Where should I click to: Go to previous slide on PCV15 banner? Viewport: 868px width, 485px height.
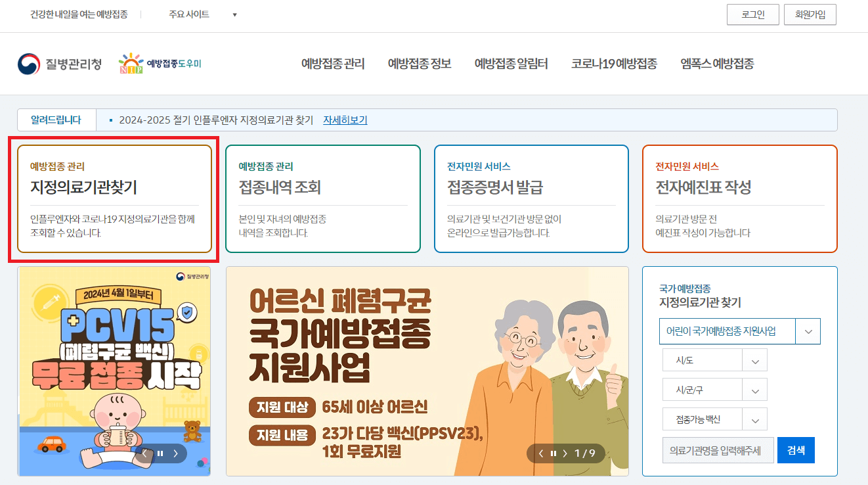(144, 453)
